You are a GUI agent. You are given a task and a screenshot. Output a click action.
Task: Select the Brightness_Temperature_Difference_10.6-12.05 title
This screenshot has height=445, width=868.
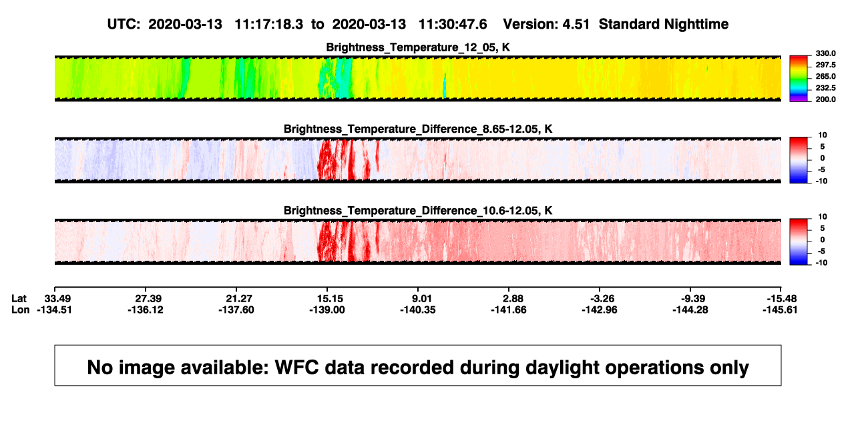pyautogui.click(x=418, y=210)
